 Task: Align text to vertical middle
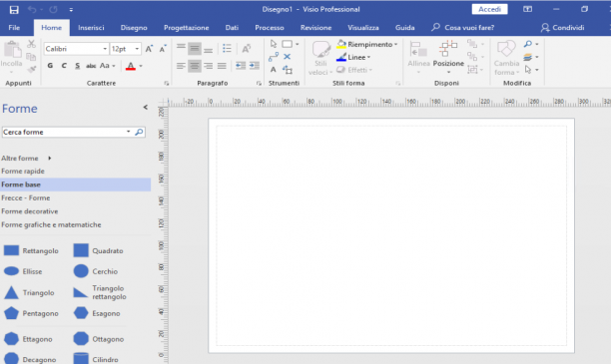click(194, 48)
